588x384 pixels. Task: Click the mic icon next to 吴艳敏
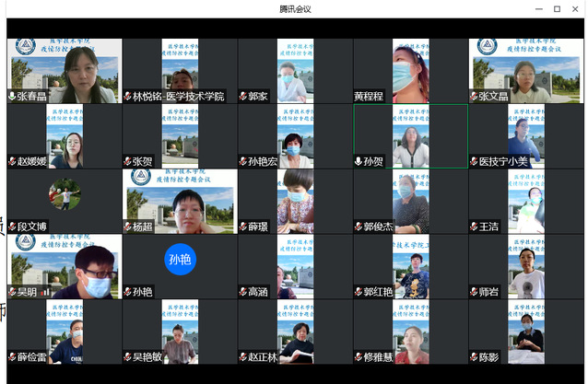click(127, 357)
